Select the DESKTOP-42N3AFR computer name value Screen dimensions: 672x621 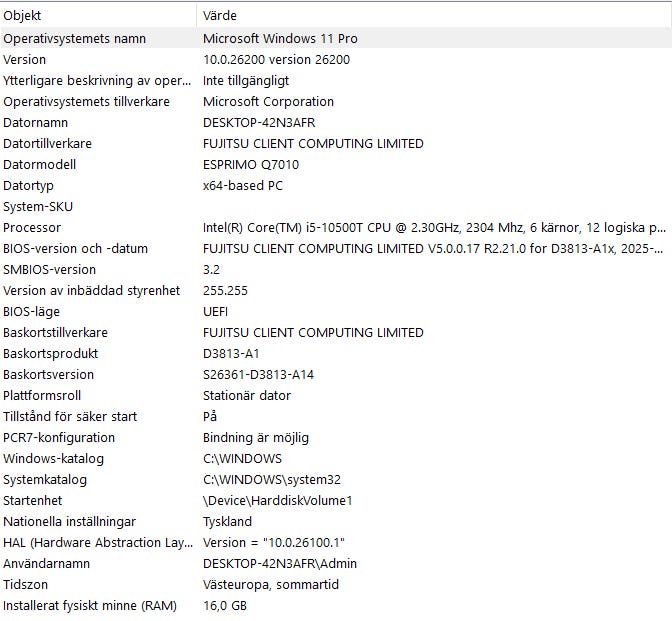259,123
